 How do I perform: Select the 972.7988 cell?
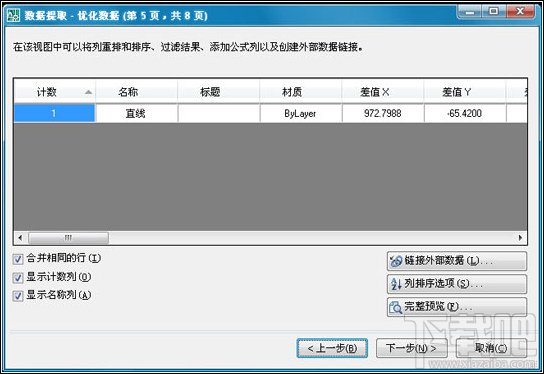[x=383, y=113]
